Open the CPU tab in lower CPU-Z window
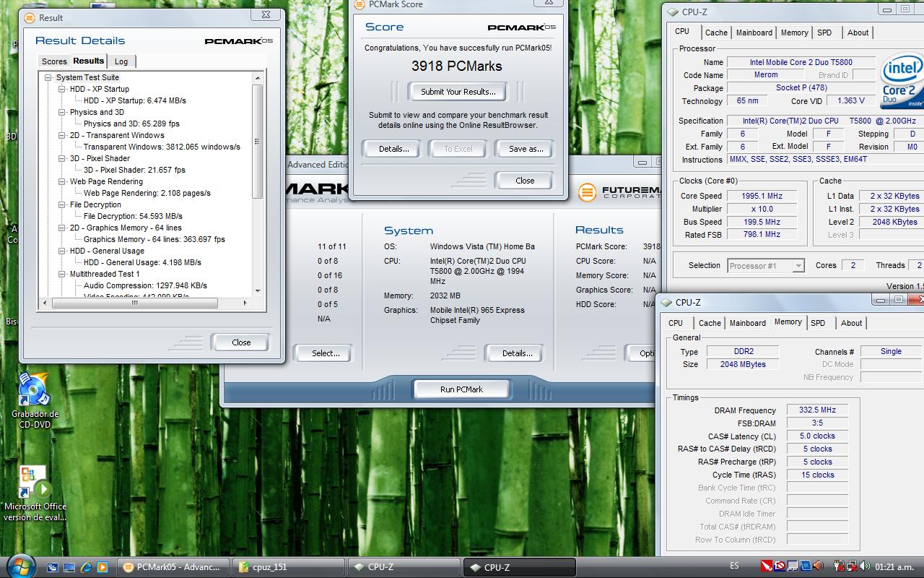This screenshot has width=924, height=578. 676,323
